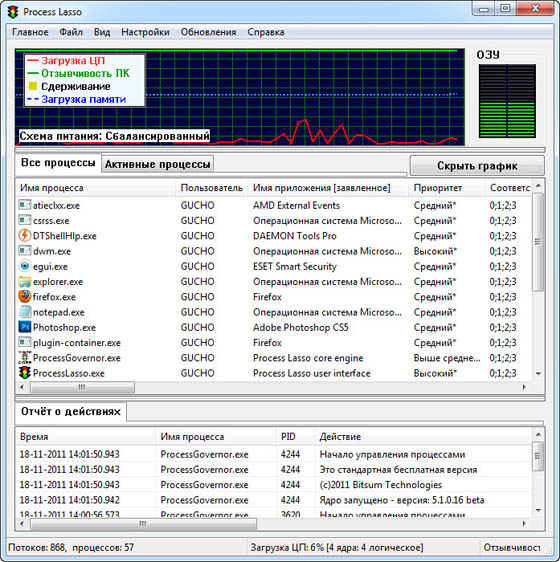Click the Отзывчивост status bar entry
The height and width of the screenshot is (562, 560).
pyautogui.click(x=512, y=548)
